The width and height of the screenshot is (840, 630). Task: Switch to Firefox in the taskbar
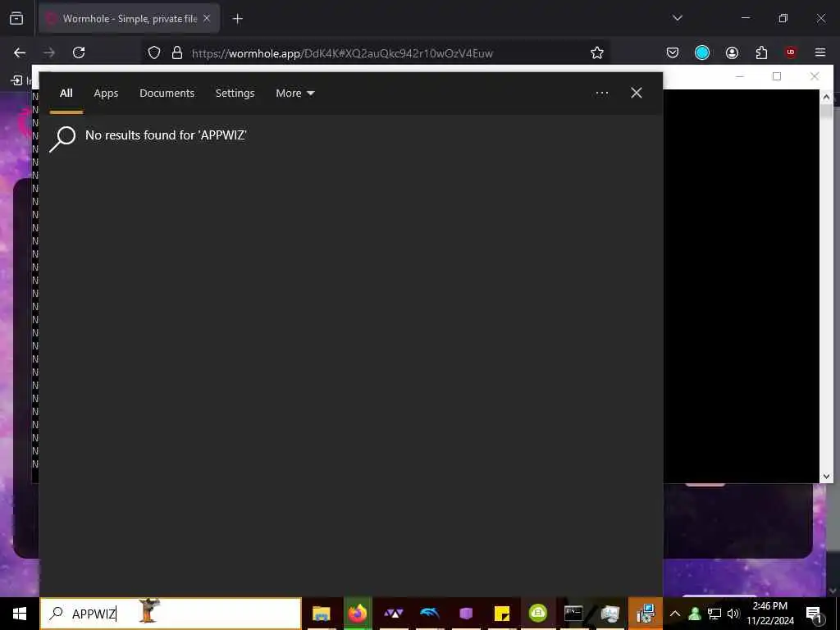click(358, 614)
